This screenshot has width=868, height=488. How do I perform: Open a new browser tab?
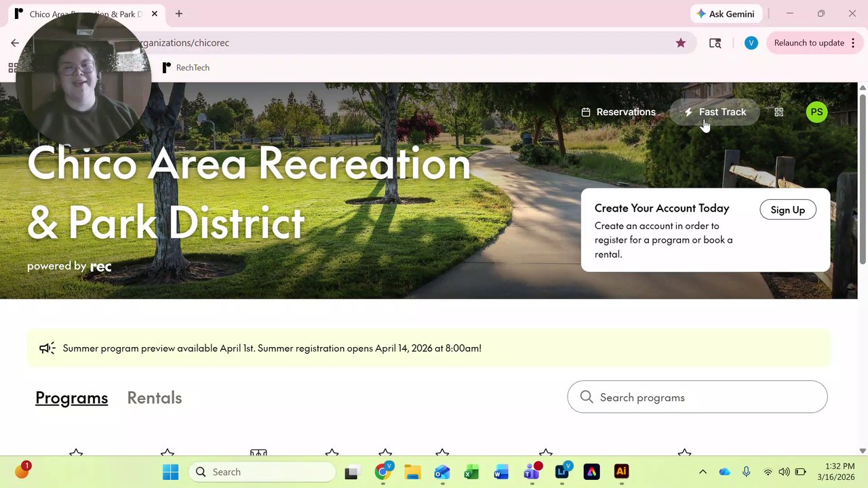pyautogui.click(x=179, y=14)
